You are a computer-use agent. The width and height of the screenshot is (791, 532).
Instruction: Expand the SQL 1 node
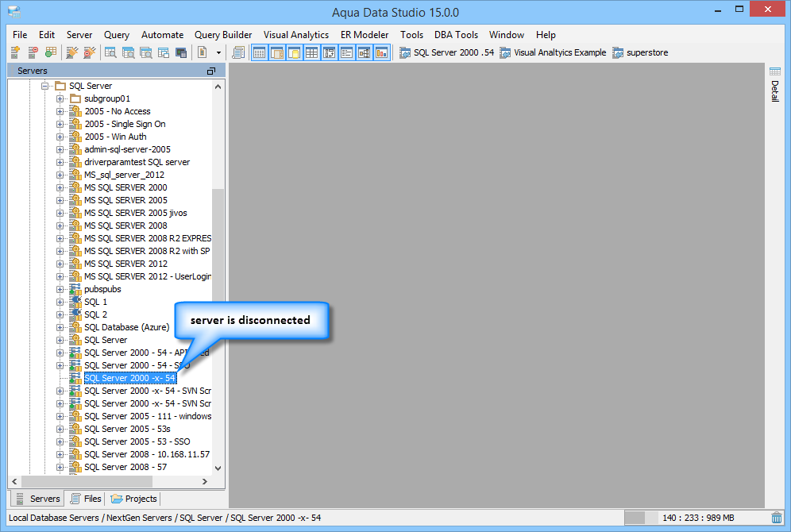60,302
